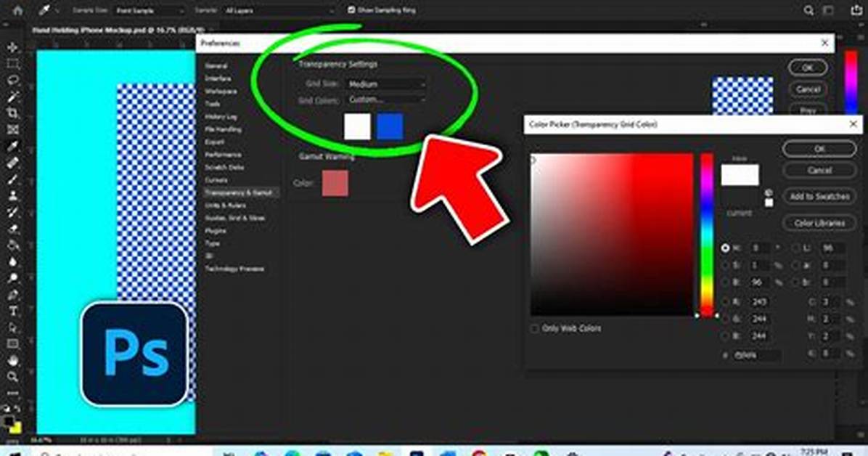Image resolution: width=868 pixels, height=456 pixels.
Task: Enable Only Web Colors checkbox
Action: click(x=534, y=328)
